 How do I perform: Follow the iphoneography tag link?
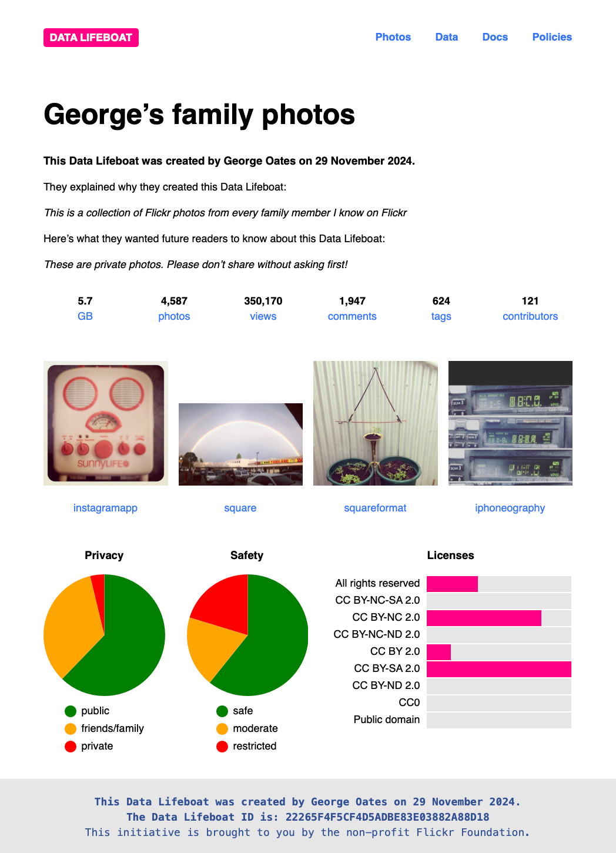click(x=510, y=508)
